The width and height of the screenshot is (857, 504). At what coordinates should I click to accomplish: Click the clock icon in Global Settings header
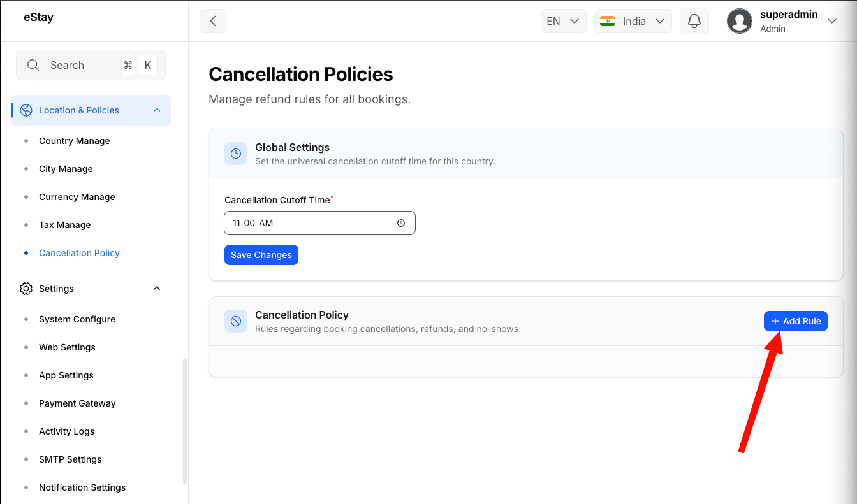(x=236, y=154)
